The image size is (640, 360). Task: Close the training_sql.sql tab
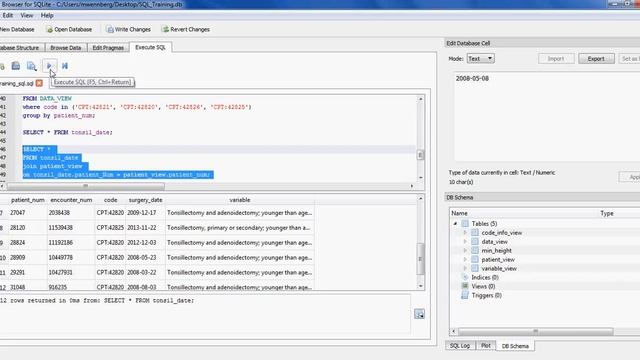(x=39, y=83)
